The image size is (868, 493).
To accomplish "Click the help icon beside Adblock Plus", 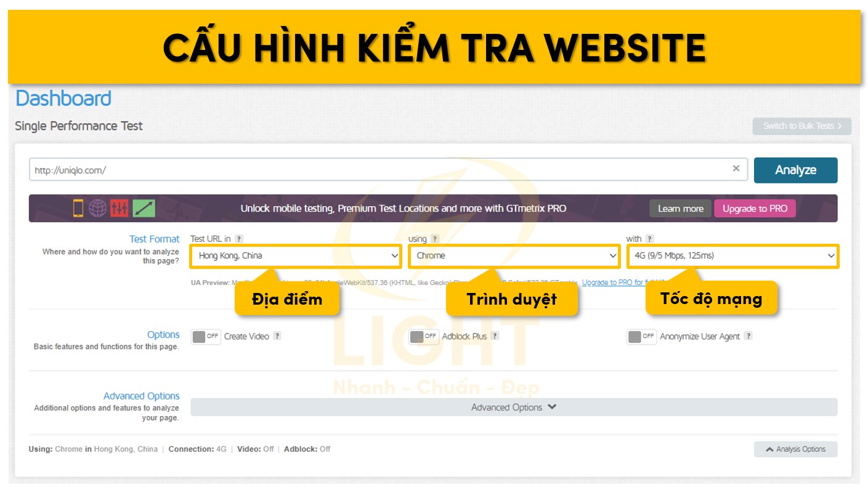I will (x=495, y=336).
